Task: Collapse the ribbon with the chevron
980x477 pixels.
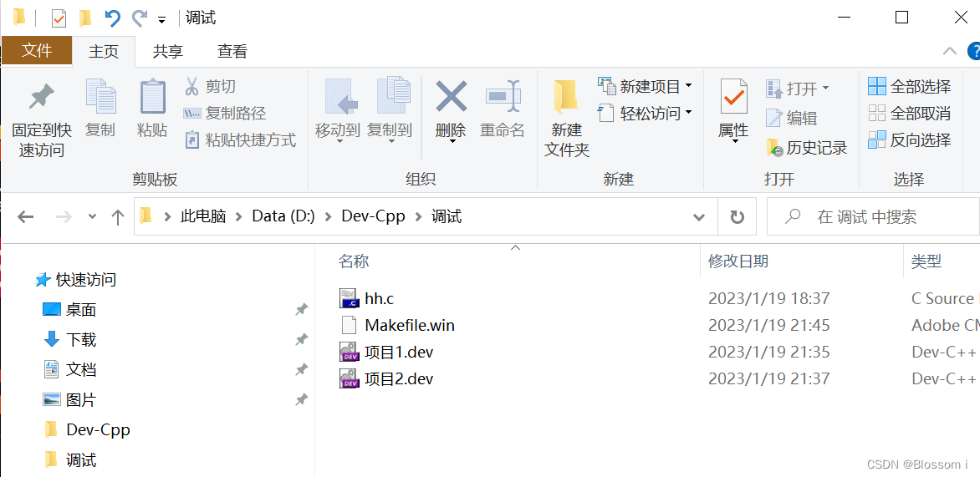Action: pos(949,51)
